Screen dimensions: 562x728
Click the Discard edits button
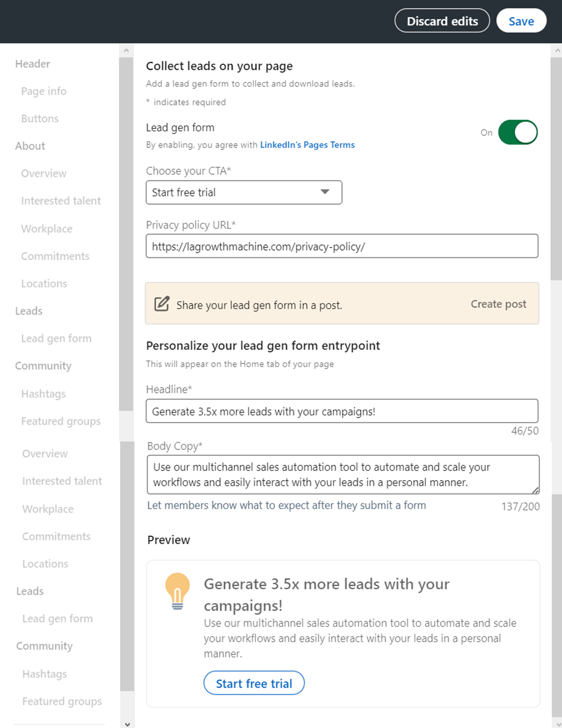click(x=441, y=21)
